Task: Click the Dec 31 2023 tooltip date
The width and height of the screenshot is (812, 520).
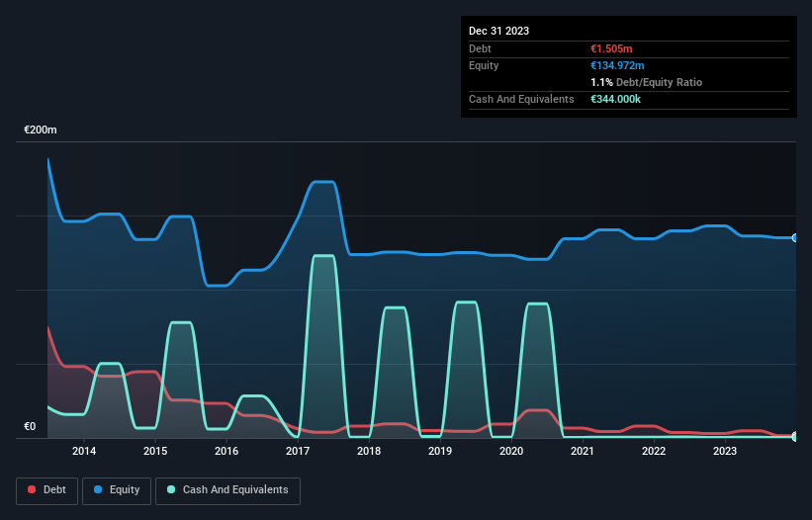Action: coord(498,31)
